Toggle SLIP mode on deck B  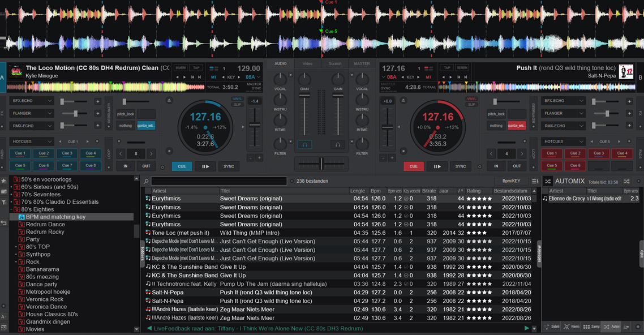click(471, 105)
